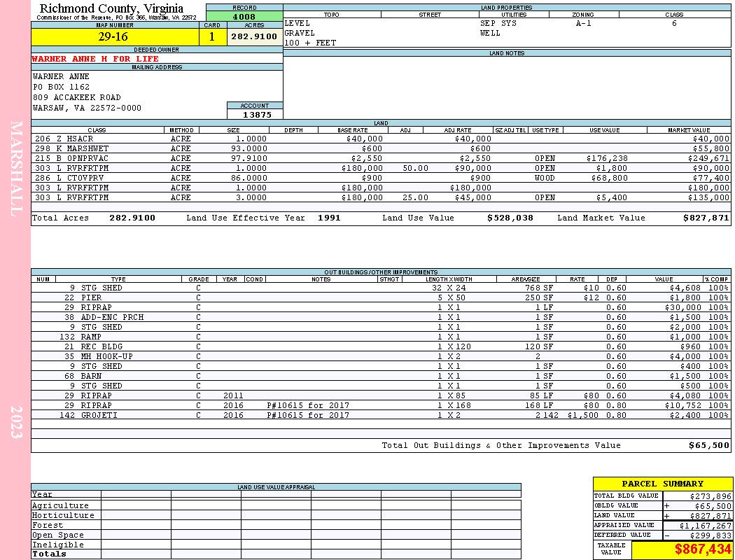
Task: Select the yellow map number 29-16 field
Action: 115,36
